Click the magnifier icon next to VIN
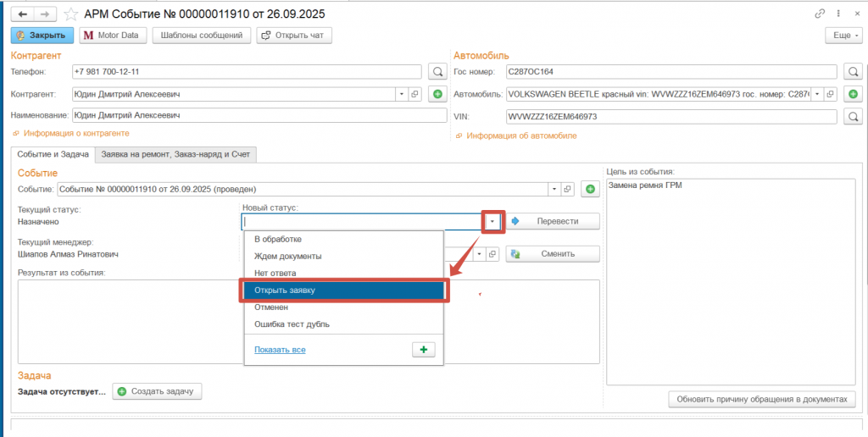The width and height of the screenshot is (868, 437). 852,117
